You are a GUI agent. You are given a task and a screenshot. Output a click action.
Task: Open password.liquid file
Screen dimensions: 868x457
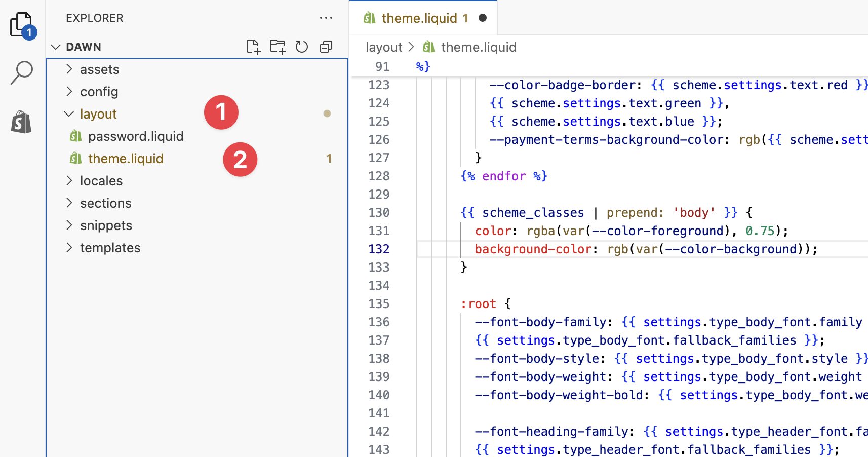(x=135, y=136)
